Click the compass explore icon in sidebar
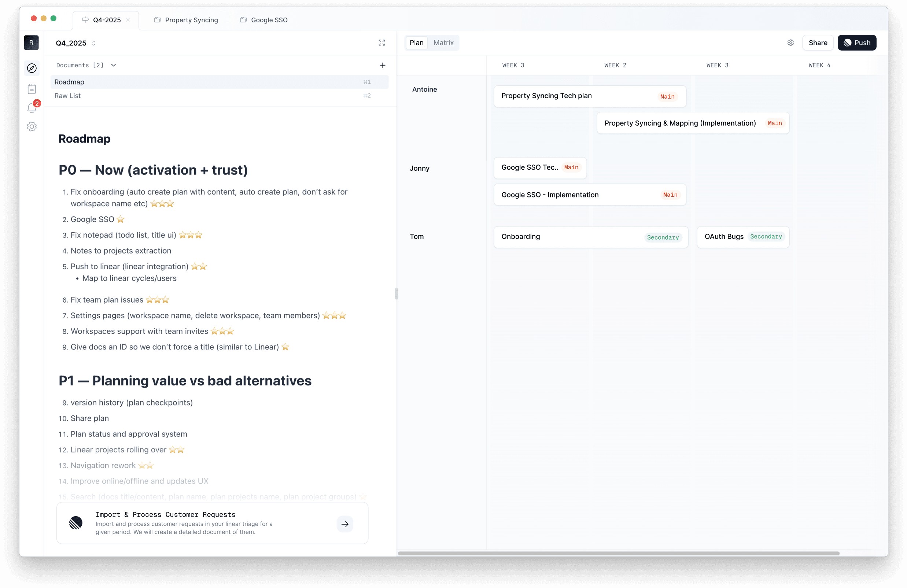 click(32, 68)
